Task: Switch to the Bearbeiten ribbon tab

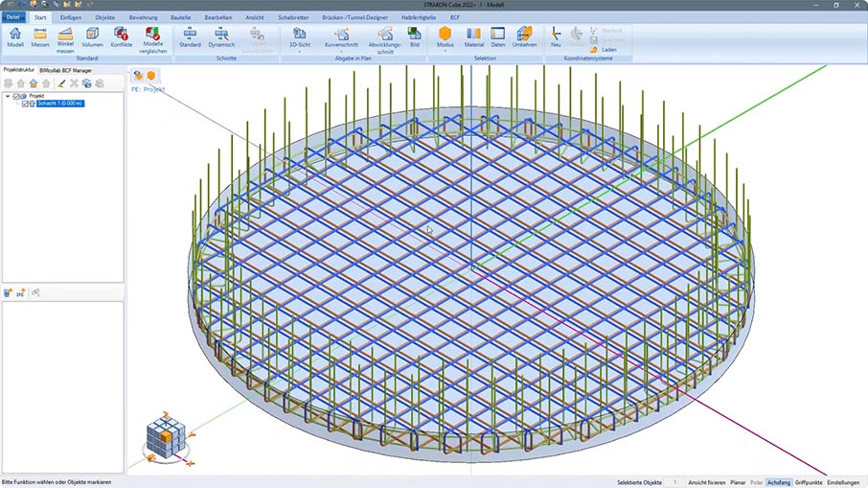Action: pyautogui.click(x=218, y=17)
